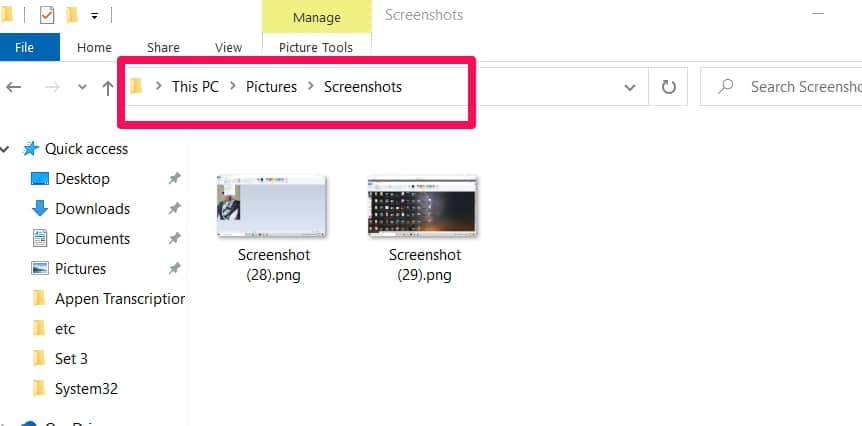862x426 pixels.
Task: Select Screenshot (28).png thumbnail
Action: 272,206
